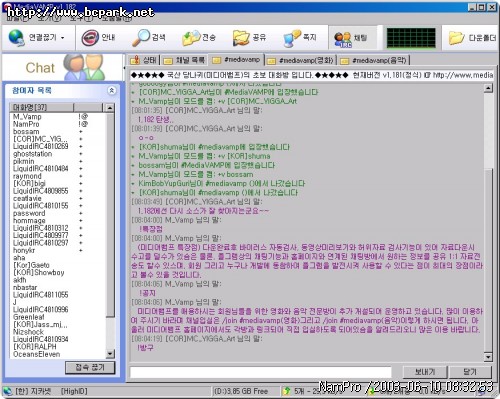Switch to the 채널 목록 tab
This screenshot has width=500, height=399.
184,60
